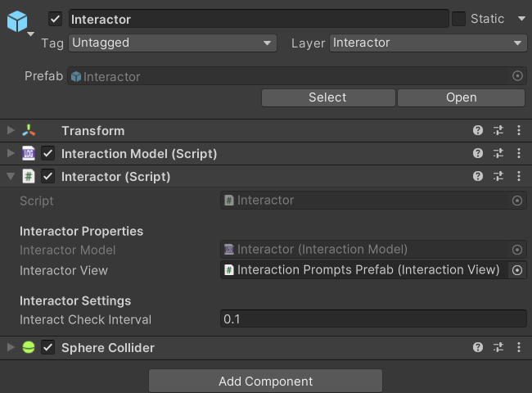Image resolution: width=532 pixels, height=393 pixels.
Task: Open the Tag dropdown showing Untagged
Action: coord(173,43)
